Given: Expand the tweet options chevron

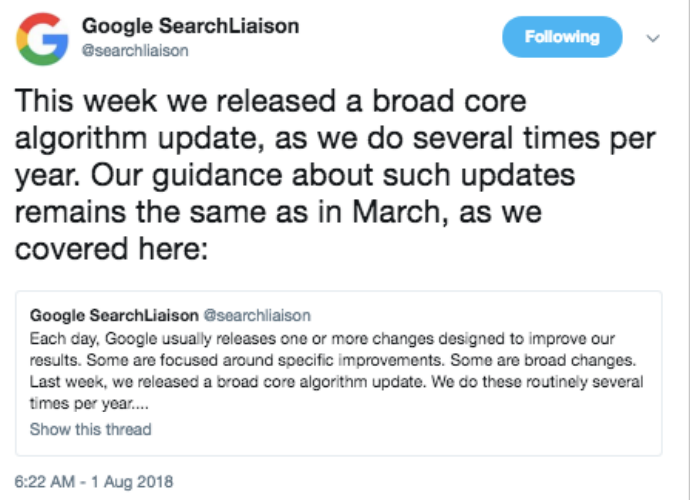Looking at the screenshot, I should coord(653,38).
